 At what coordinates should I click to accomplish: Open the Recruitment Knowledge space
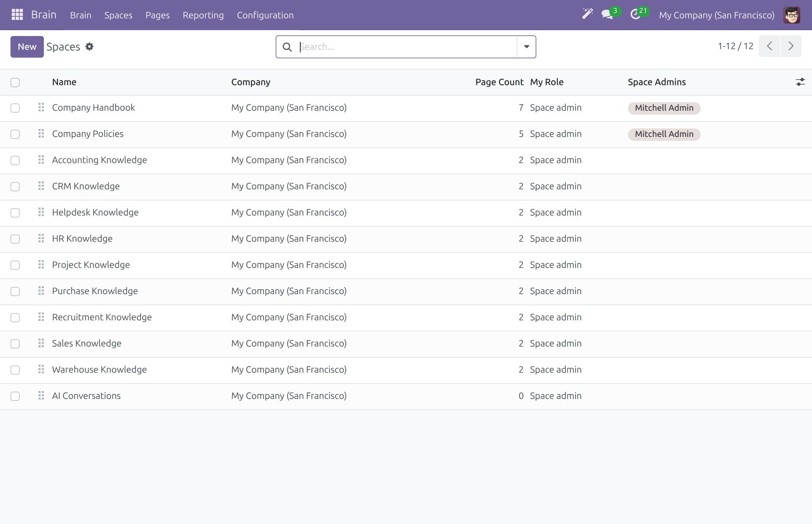pyautogui.click(x=102, y=317)
